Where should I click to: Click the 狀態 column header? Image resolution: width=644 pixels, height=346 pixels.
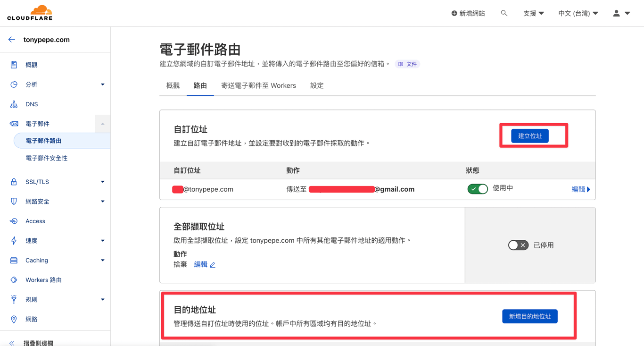(472, 170)
